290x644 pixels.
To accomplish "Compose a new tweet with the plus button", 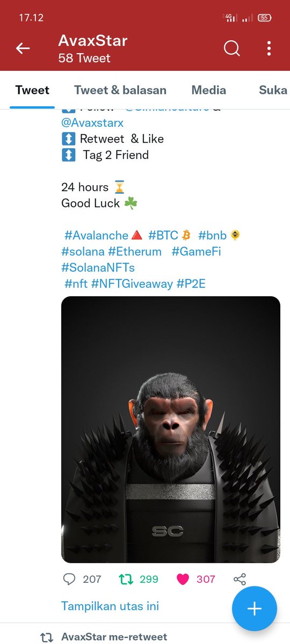I will 255,609.
